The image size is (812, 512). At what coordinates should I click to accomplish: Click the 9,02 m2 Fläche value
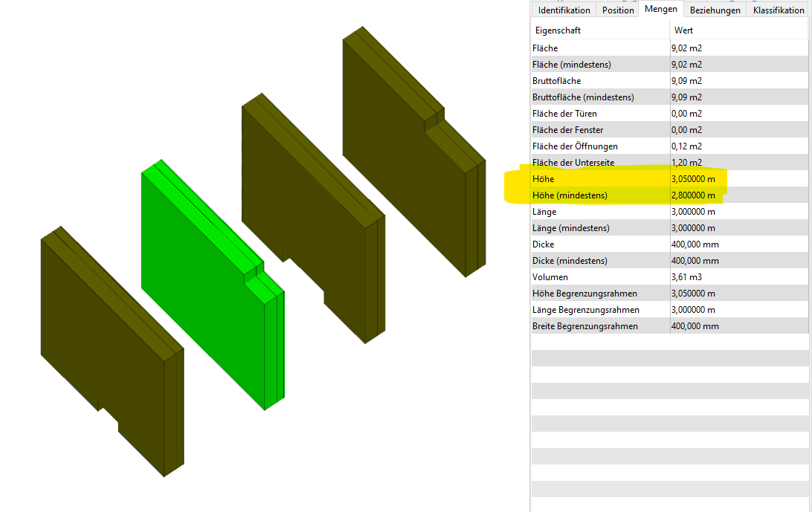click(686, 48)
